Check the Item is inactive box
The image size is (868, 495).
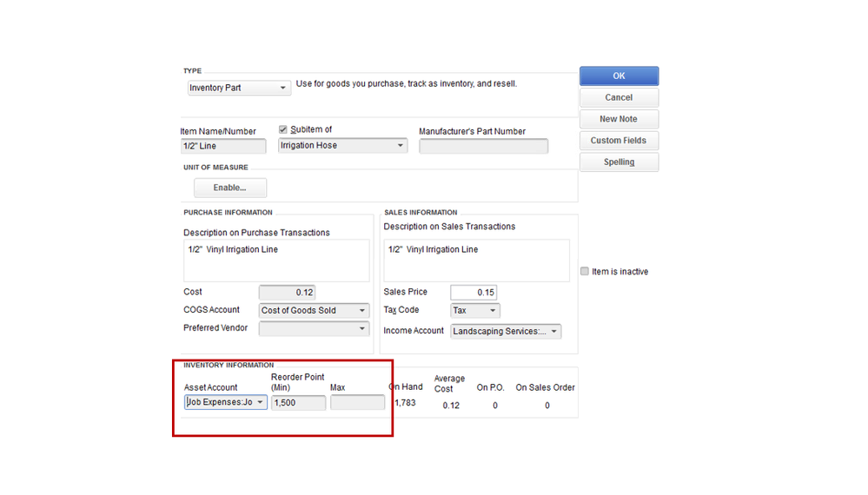tap(585, 272)
